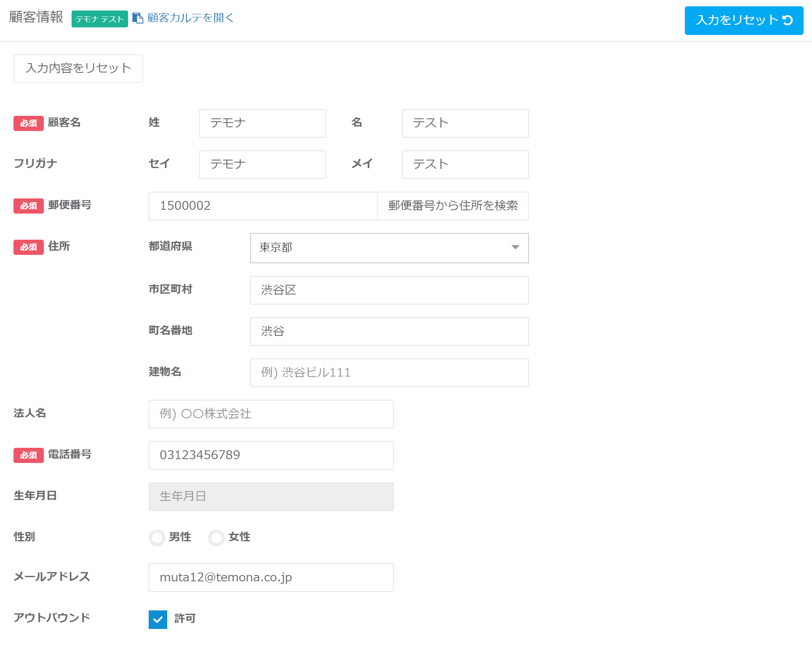812x658 pixels.
Task: Click the green テモナ テスト badge
Action: click(x=99, y=19)
